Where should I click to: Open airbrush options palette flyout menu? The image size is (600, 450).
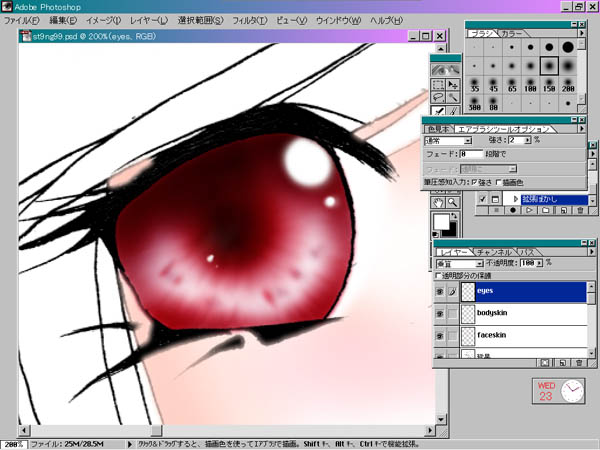point(582,129)
